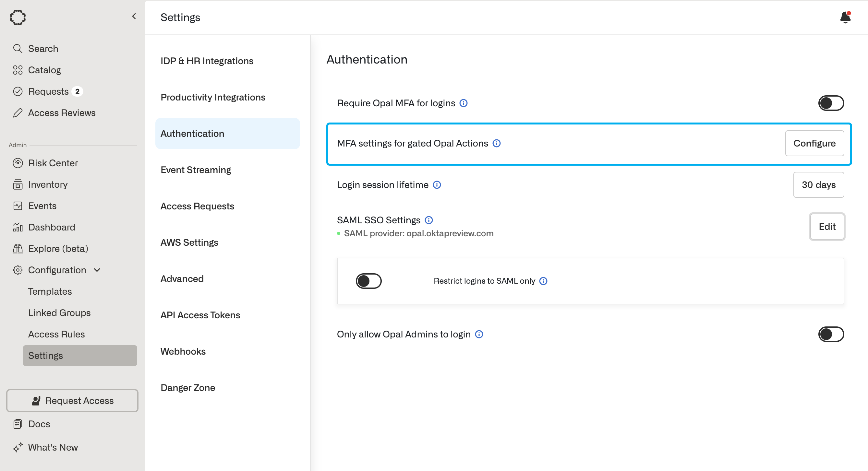This screenshot has width=868, height=471.
Task: Open Explore (beta) in the sidebar
Action: click(x=58, y=248)
